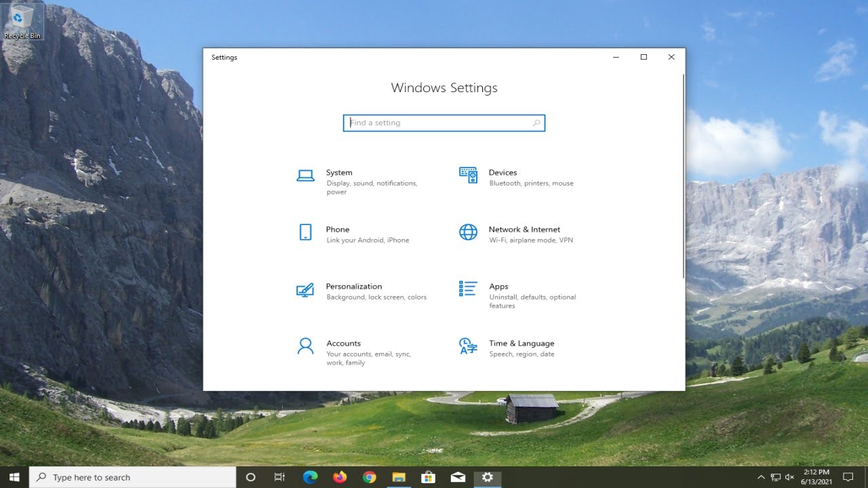The width and height of the screenshot is (868, 488).
Task: Open the Time & Language heading
Action: pyautogui.click(x=521, y=344)
